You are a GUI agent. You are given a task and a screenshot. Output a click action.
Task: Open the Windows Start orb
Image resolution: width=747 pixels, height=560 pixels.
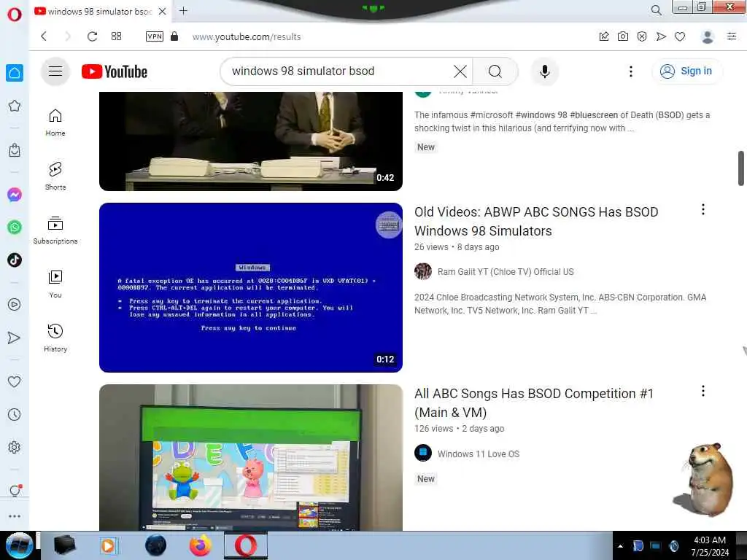coord(19,545)
